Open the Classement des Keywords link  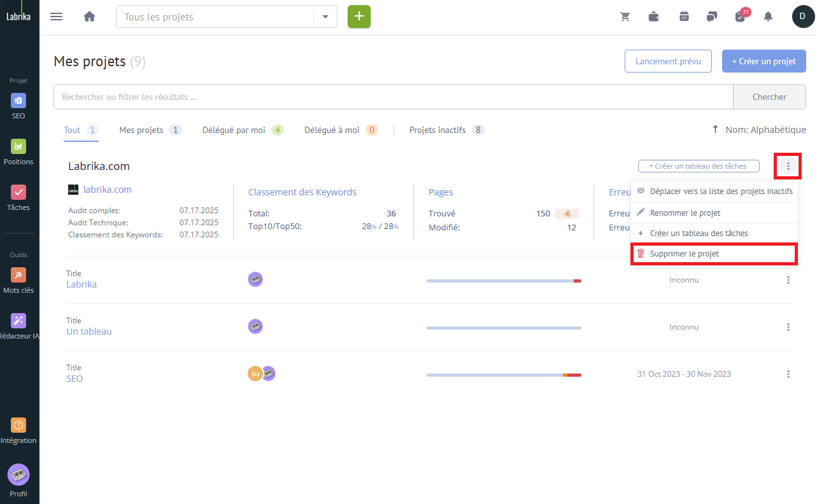[302, 192]
